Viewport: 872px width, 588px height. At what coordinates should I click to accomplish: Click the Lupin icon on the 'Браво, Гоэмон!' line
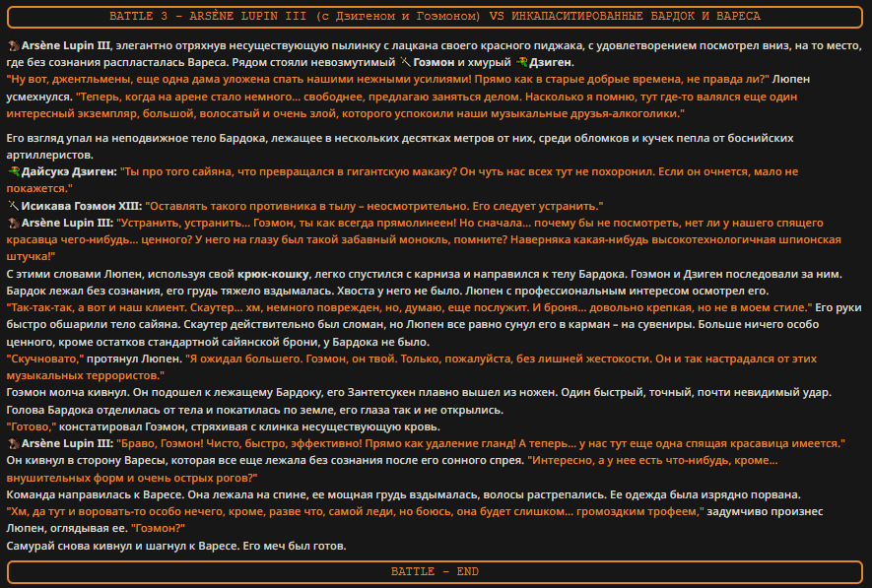pos(14,443)
